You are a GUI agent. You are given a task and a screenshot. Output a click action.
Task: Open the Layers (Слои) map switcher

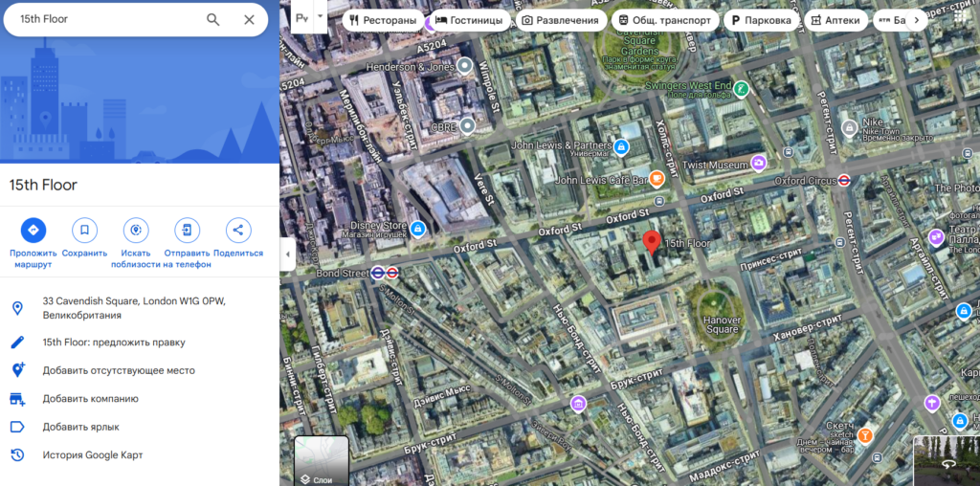point(321,461)
